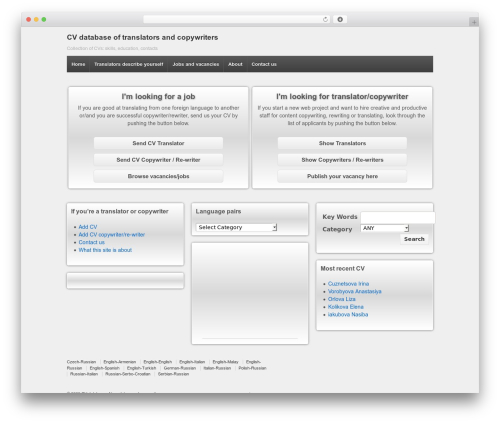This screenshot has width=500, height=423.
Task: Click the round icon beside the address bar
Action: tap(340, 20)
